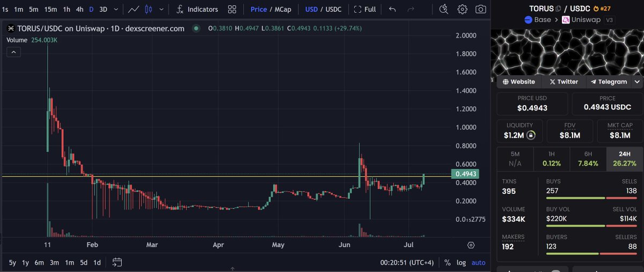The height and width of the screenshot is (272, 644).
Task: Set chart range to 5d
Action: coord(84,262)
